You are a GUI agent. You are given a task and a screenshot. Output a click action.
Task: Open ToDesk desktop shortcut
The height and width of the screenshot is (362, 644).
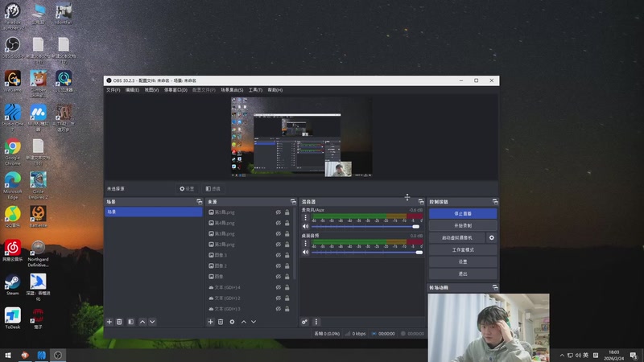click(x=13, y=319)
